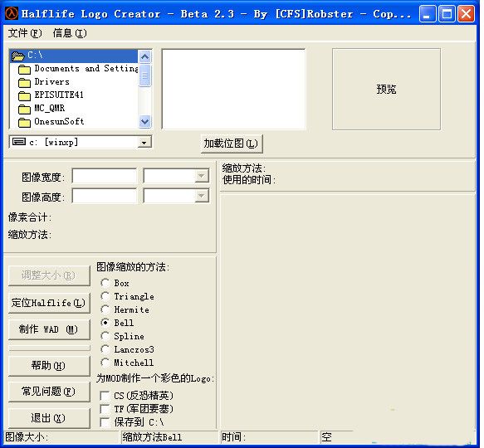
Task: Open the 信息(I) menu
Action: pos(70,32)
